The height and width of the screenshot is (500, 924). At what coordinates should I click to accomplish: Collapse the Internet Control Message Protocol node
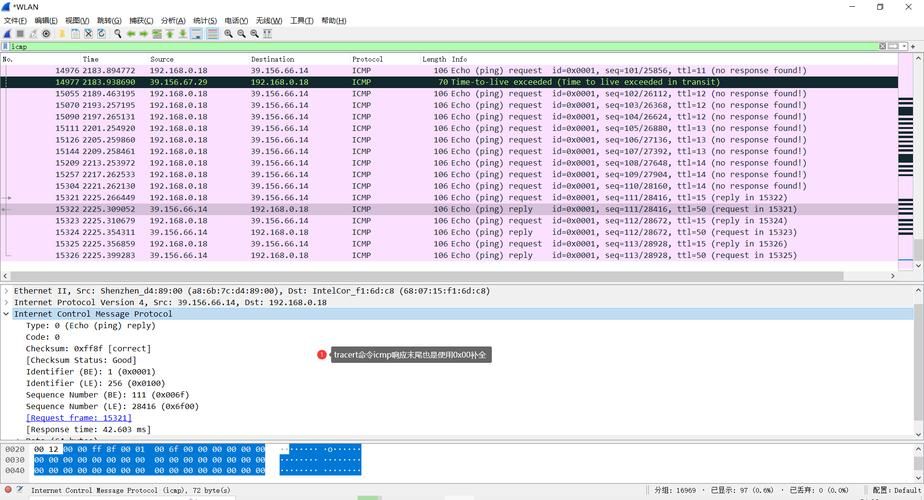point(6,314)
